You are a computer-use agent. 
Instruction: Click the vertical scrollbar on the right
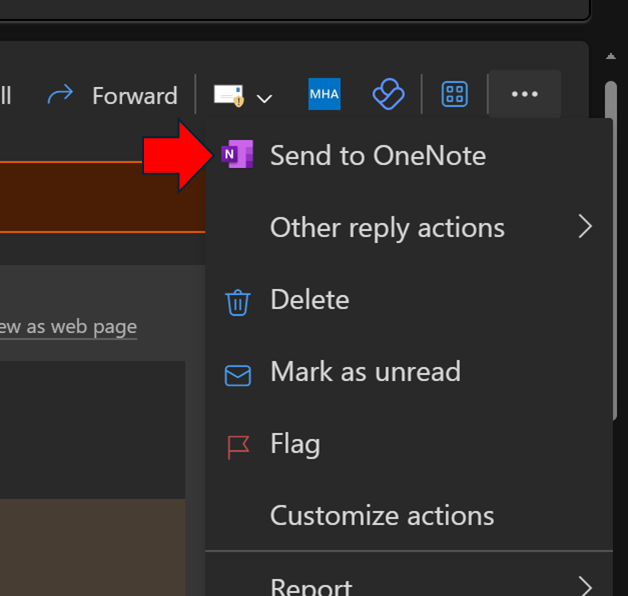click(611, 250)
